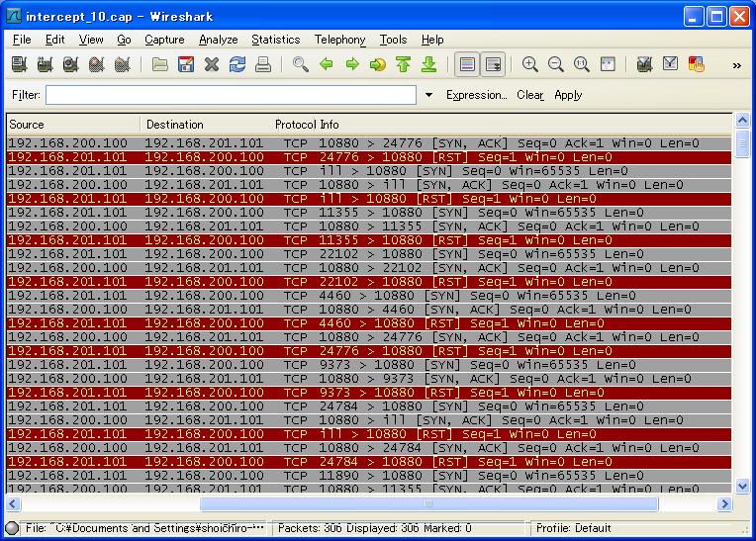Viewport: 756px width, 541px height.
Task: Click horizontal scrollbar right arrow
Action: (724, 503)
